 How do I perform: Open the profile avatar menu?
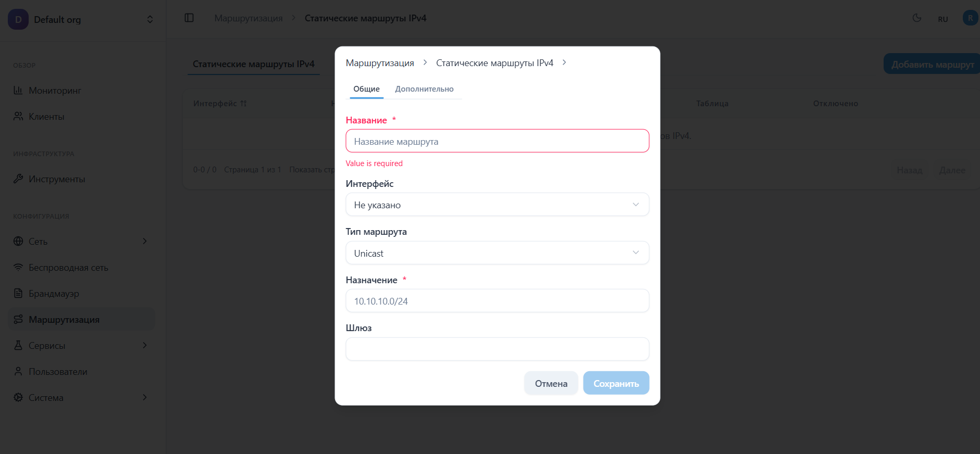click(970, 18)
